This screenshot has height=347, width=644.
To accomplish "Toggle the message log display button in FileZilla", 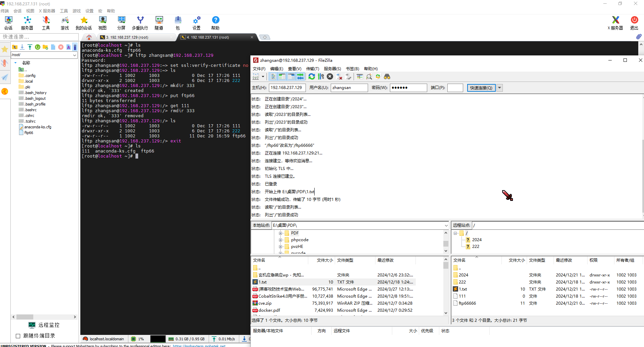I will click(x=273, y=77).
